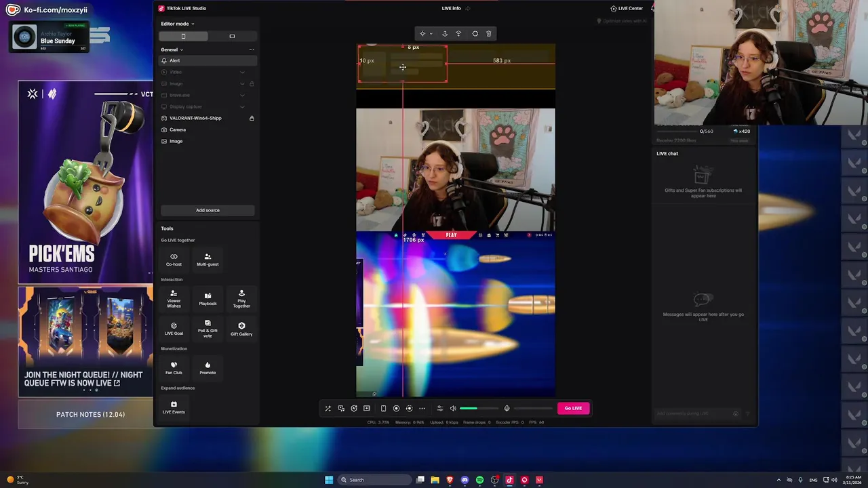Toggle lock on dimmed Image source

pos(252,83)
